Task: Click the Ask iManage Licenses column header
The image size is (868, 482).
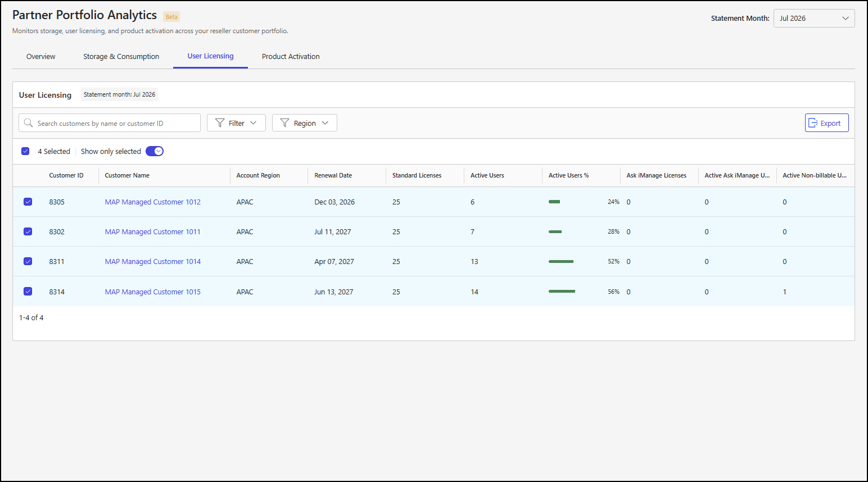Action: (x=657, y=175)
